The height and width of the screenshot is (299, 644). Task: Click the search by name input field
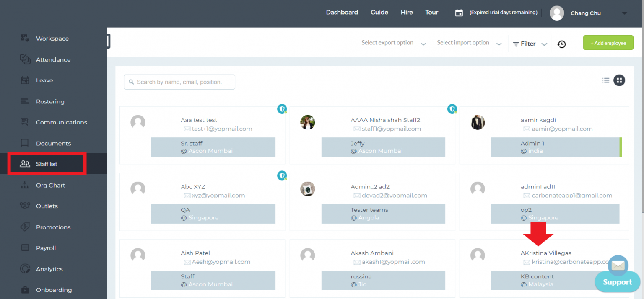[x=179, y=82]
